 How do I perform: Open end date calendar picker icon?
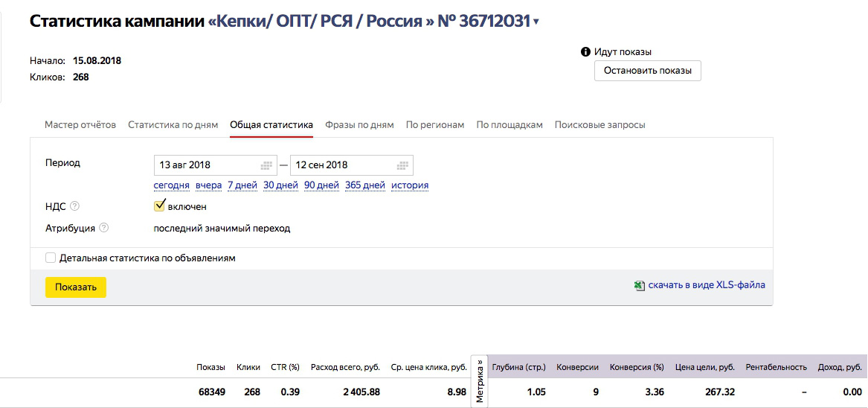(402, 165)
